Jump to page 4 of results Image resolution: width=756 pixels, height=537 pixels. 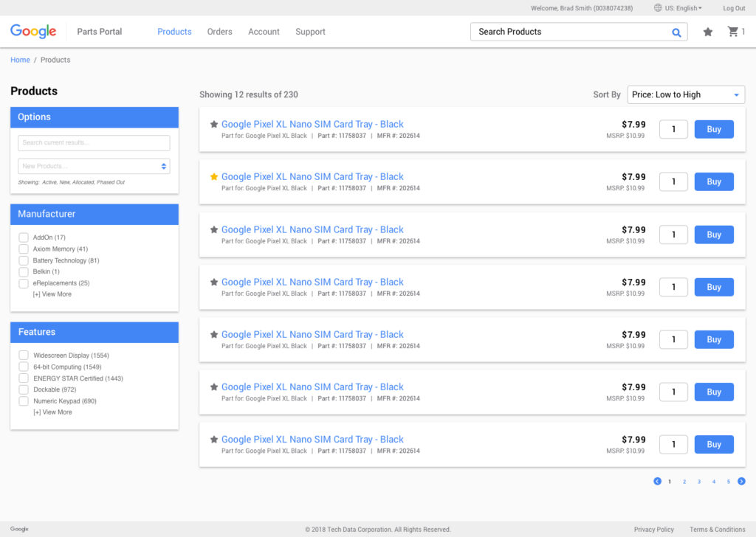(x=714, y=482)
